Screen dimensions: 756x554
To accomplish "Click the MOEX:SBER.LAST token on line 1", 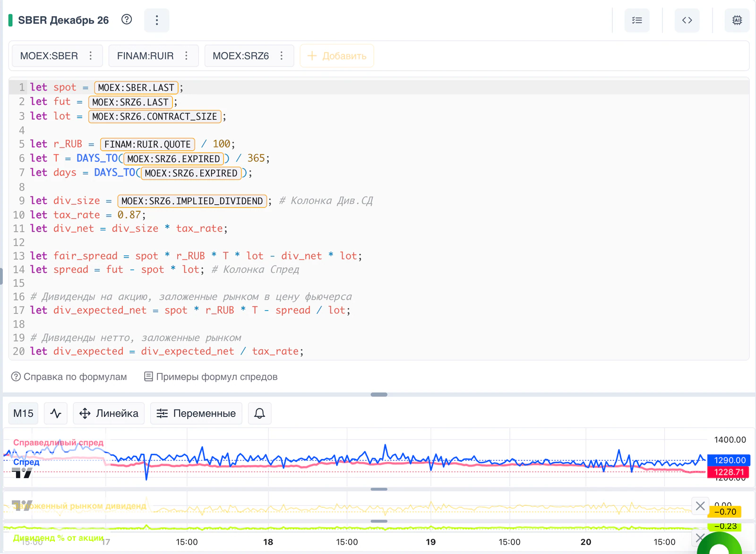I will [136, 87].
